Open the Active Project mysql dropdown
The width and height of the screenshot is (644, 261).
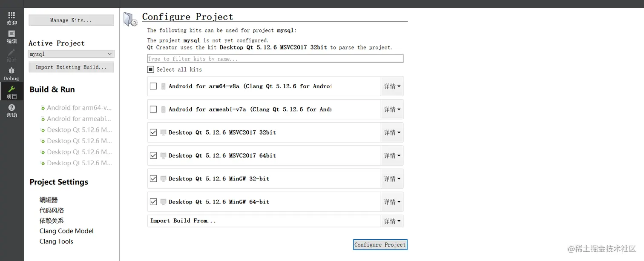[x=72, y=54]
